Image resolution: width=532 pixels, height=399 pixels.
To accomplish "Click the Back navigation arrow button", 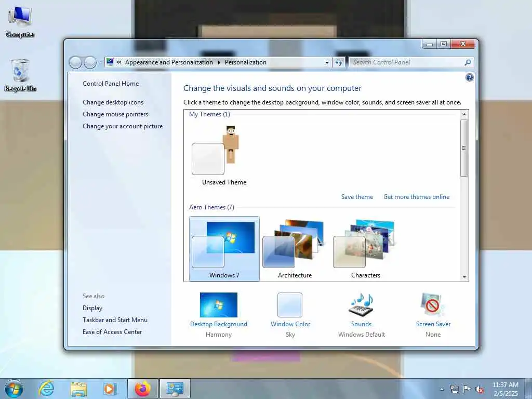I will [75, 62].
